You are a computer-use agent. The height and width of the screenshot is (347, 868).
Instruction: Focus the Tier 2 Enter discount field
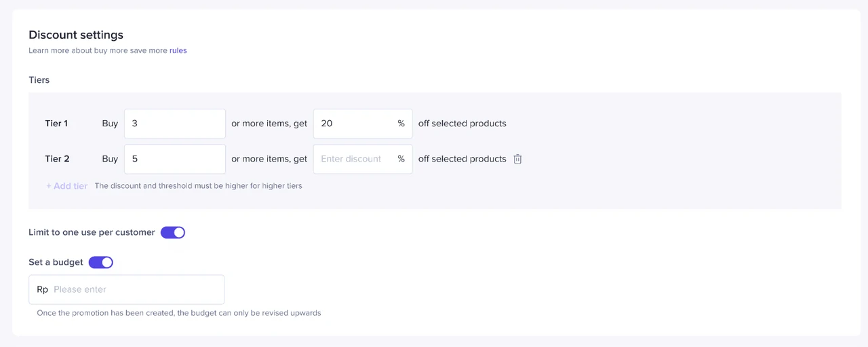pyautogui.click(x=354, y=159)
